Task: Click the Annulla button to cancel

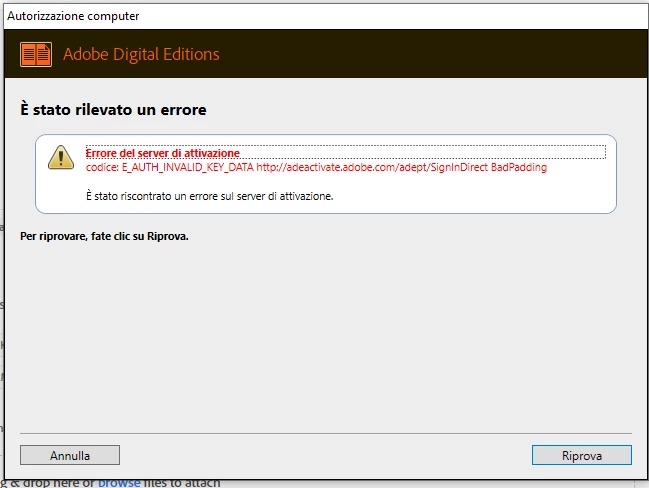Action: [70, 455]
